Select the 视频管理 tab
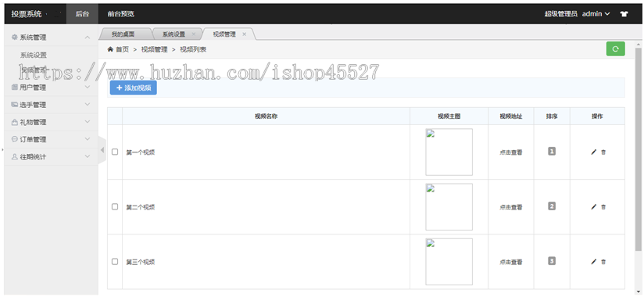Viewport: 644px width, 297px height. click(x=224, y=34)
